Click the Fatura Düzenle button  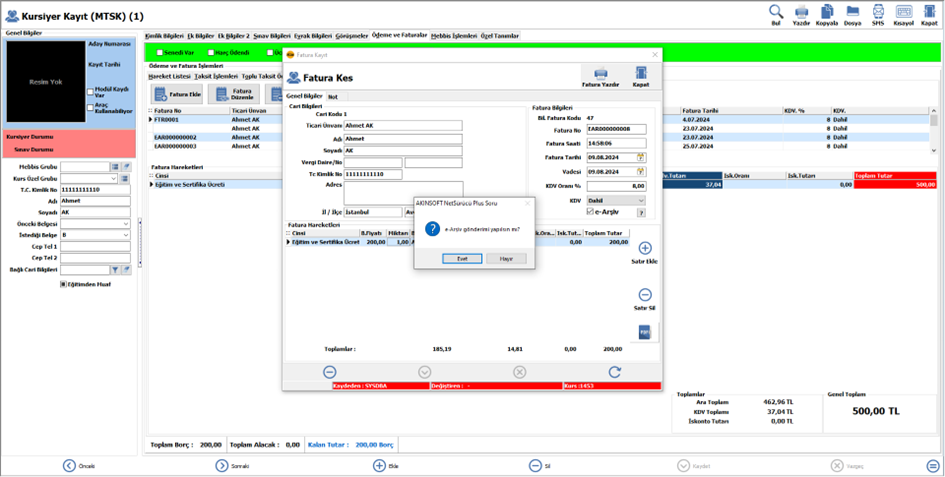pos(234,94)
